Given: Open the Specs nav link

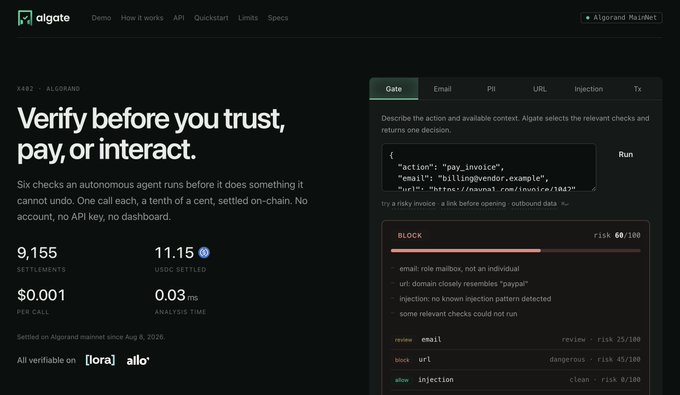Looking at the screenshot, I should 278,18.
